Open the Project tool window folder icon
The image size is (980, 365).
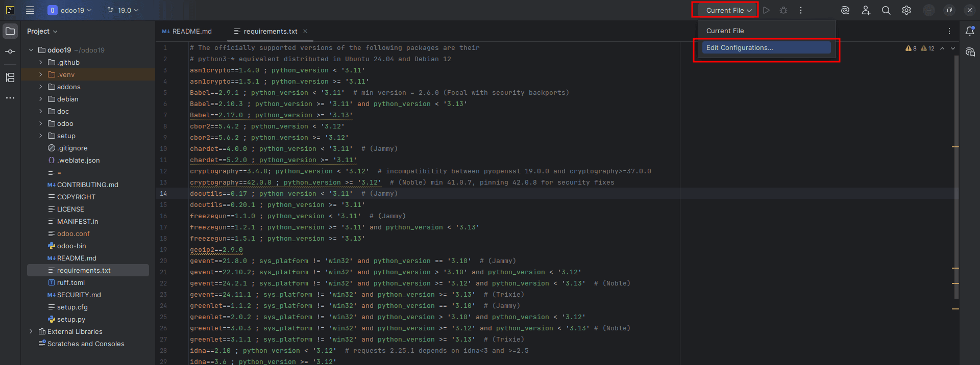[x=10, y=31]
